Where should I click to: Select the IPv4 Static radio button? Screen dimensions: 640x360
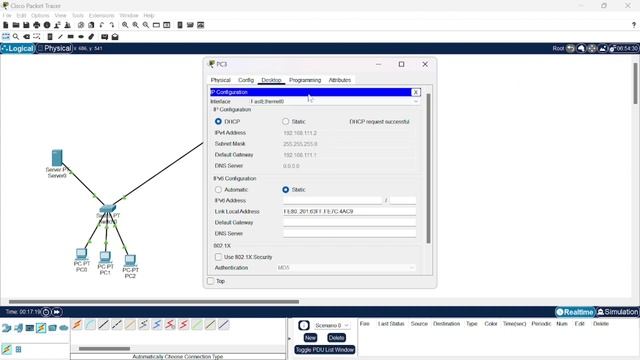click(285, 122)
